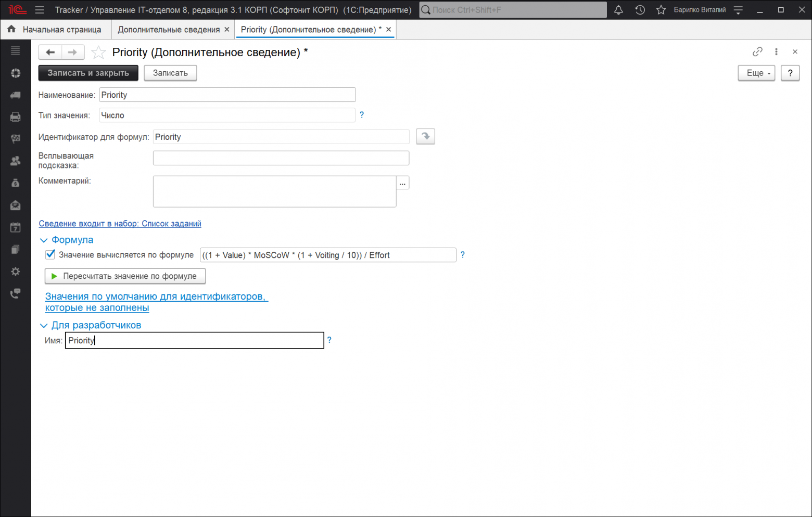Click the notifications bell icon

coord(618,10)
